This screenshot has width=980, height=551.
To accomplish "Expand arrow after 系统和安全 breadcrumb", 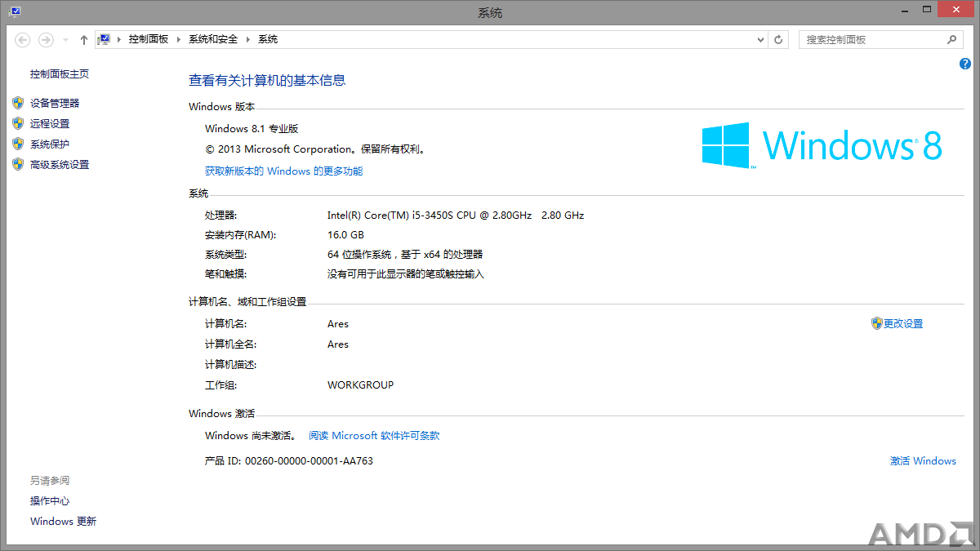I will (x=248, y=39).
